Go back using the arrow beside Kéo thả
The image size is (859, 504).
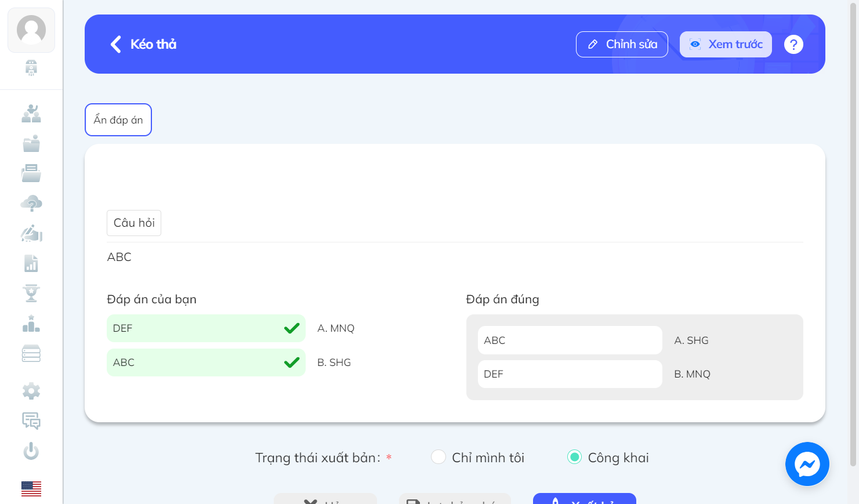pyautogui.click(x=115, y=44)
